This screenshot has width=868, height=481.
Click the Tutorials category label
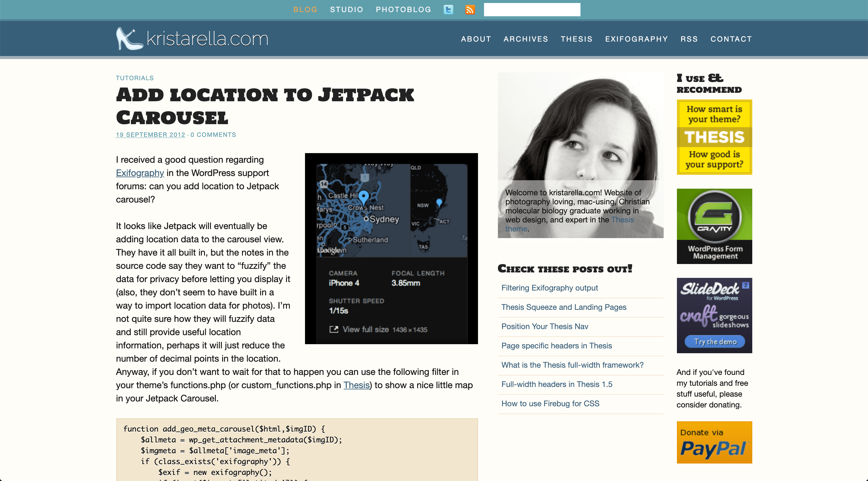point(135,78)
